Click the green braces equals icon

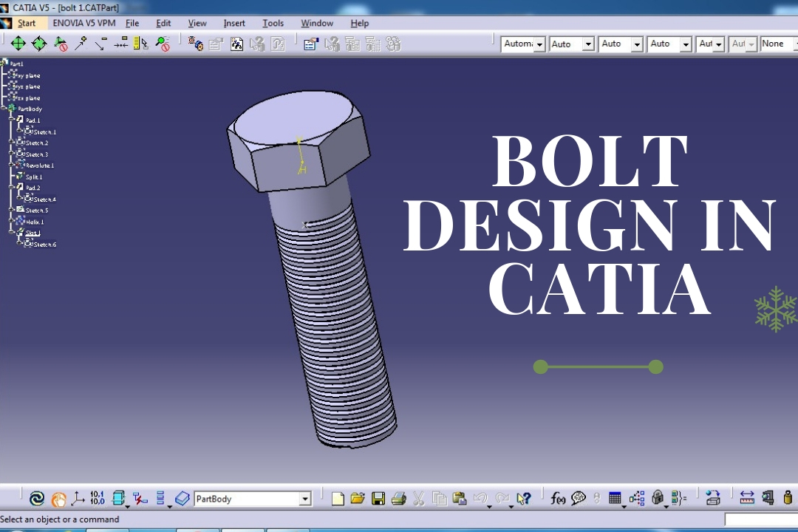coord(678,498)
